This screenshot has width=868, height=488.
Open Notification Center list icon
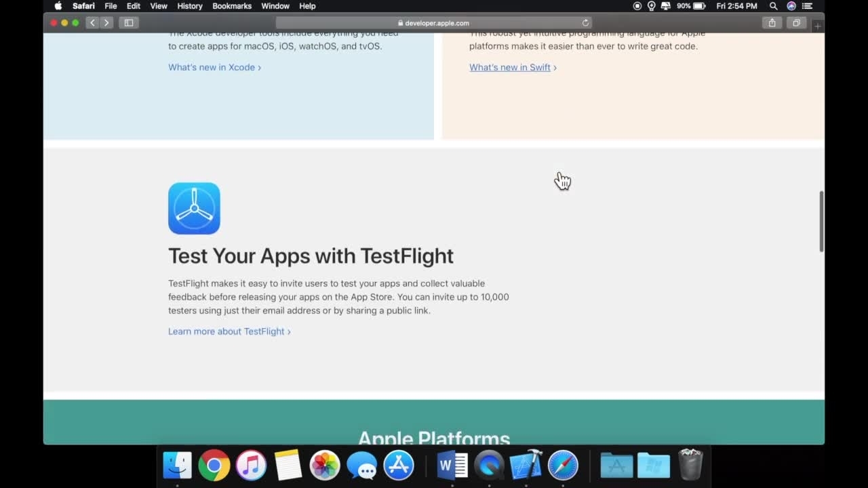click(x=806, y=6)
